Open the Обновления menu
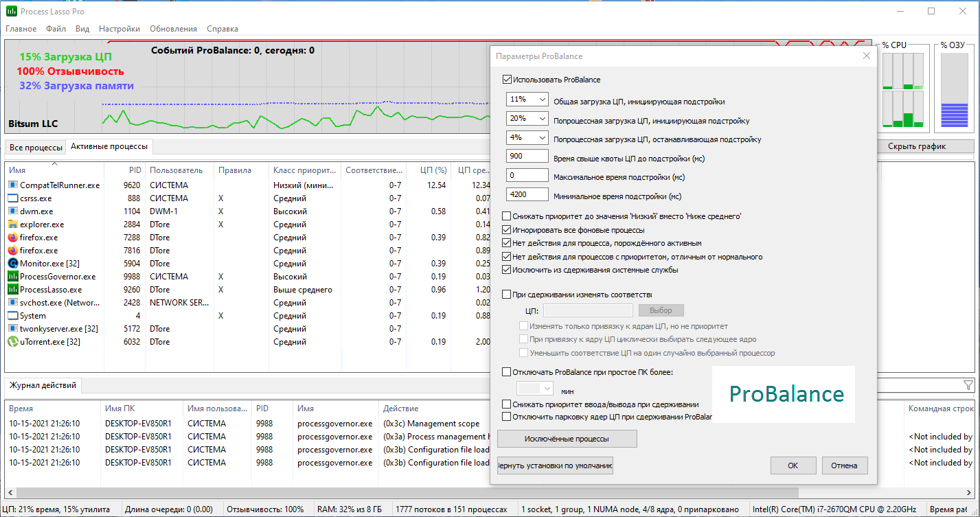980x517 pixels. coord(173,29)
